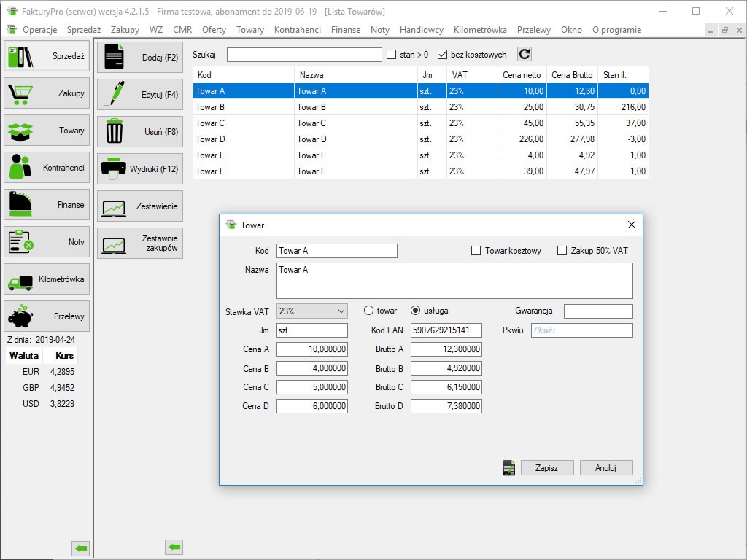Open the Sprzedaż module in sidebar

47,56
